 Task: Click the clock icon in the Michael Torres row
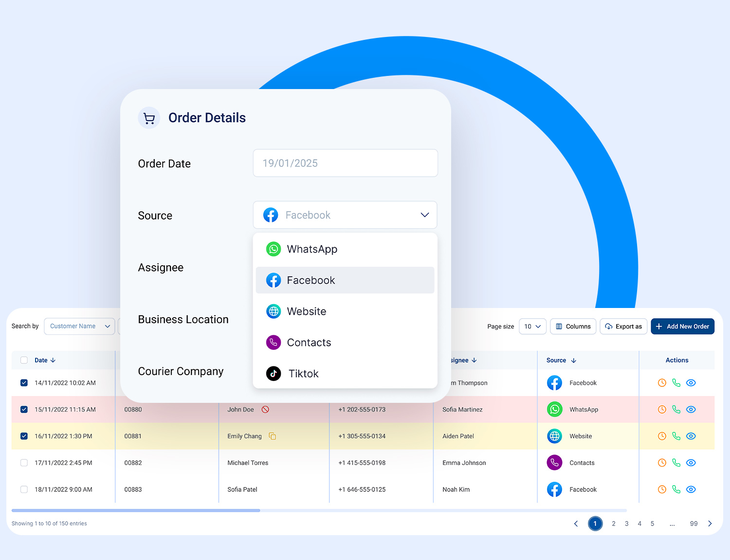662,463
